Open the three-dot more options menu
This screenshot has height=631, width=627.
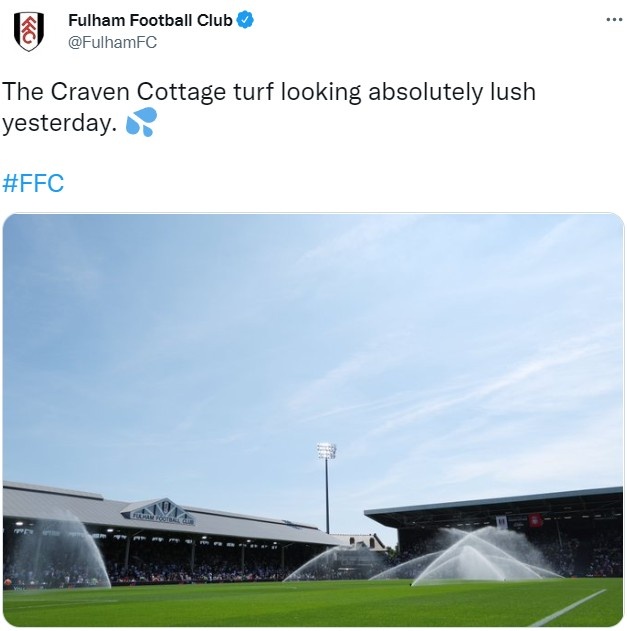pos(614,20)
